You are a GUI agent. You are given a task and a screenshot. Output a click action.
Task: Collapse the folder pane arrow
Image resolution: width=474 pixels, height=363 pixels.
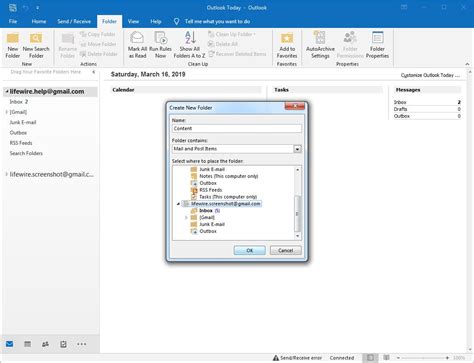pos(94,72)
